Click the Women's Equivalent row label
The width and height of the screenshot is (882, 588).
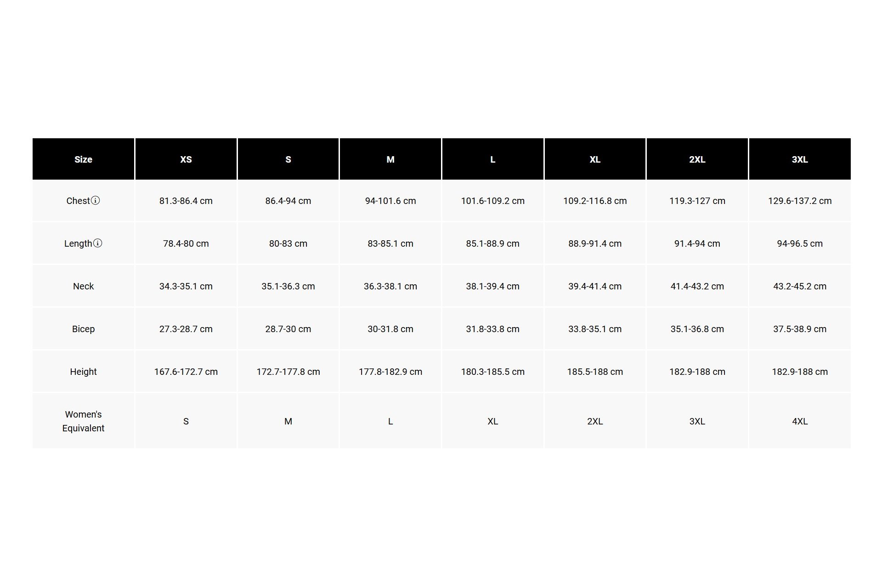point(83,421)
